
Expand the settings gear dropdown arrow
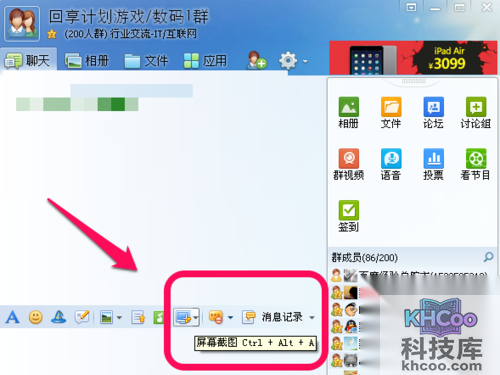tap(305, 61)
